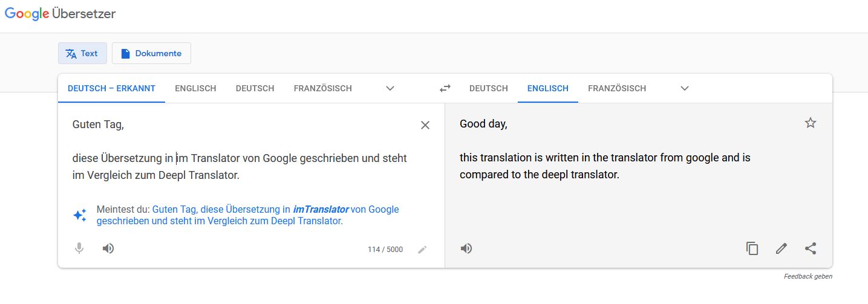Save translation with the star icon

pyautogui.click(x=811, y=123)
